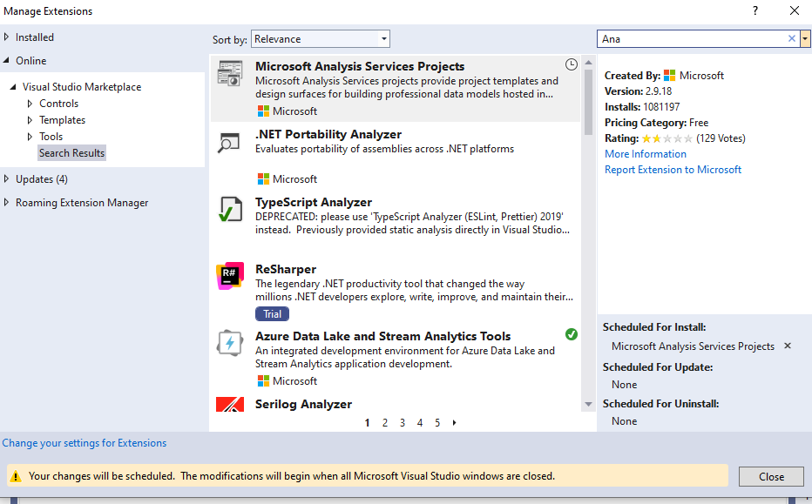
Task: Click the ReSharper R# logo icon
Action: click(230, 276)
